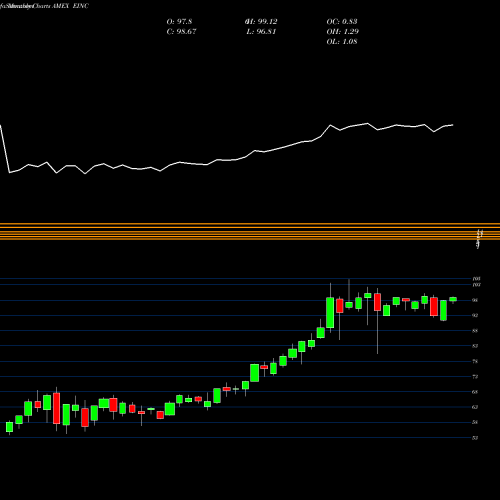The width and height of the screenshot is (500, 500).
Task: Click the open price value O: 97.8
Action: click(179, 22)
